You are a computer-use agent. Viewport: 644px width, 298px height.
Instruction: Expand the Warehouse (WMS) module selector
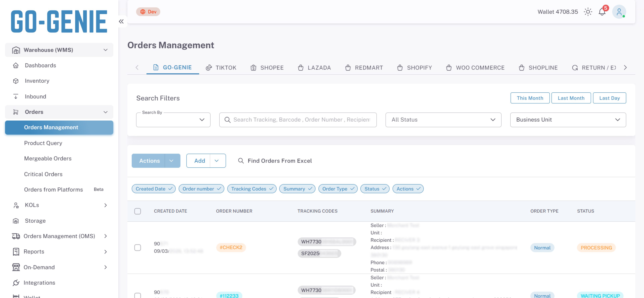point(59,50)
